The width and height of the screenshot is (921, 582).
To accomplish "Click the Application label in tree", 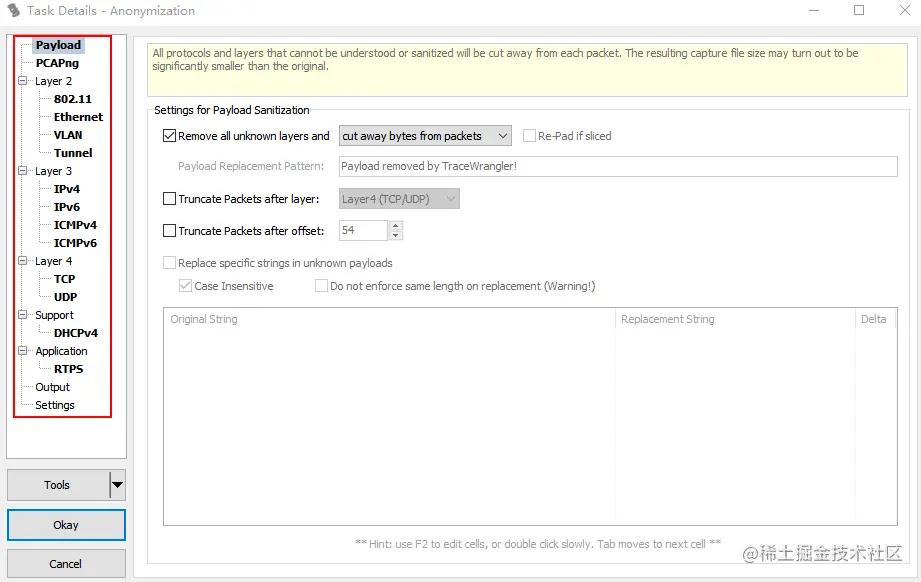I will coord(61,351).
